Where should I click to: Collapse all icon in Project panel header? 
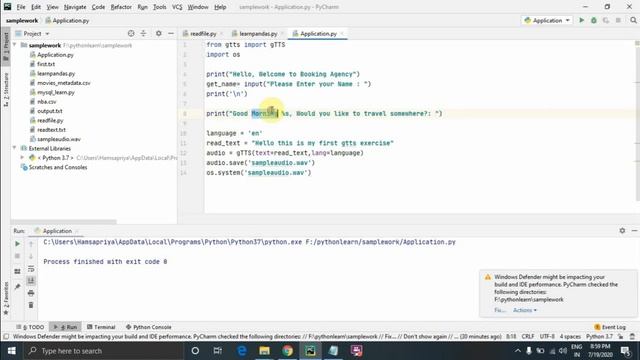[143, 33]
